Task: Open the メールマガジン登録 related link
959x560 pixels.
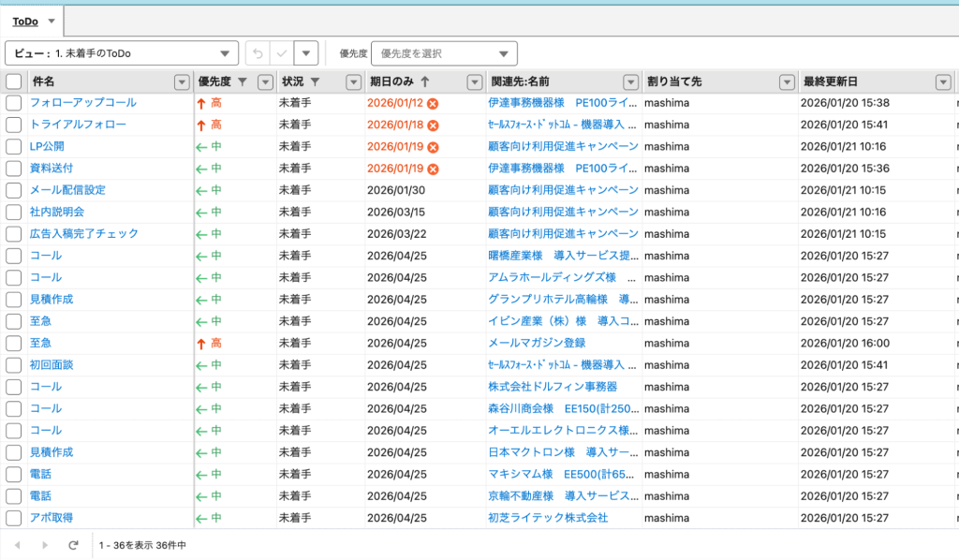Action: click(x=537, y=343)
